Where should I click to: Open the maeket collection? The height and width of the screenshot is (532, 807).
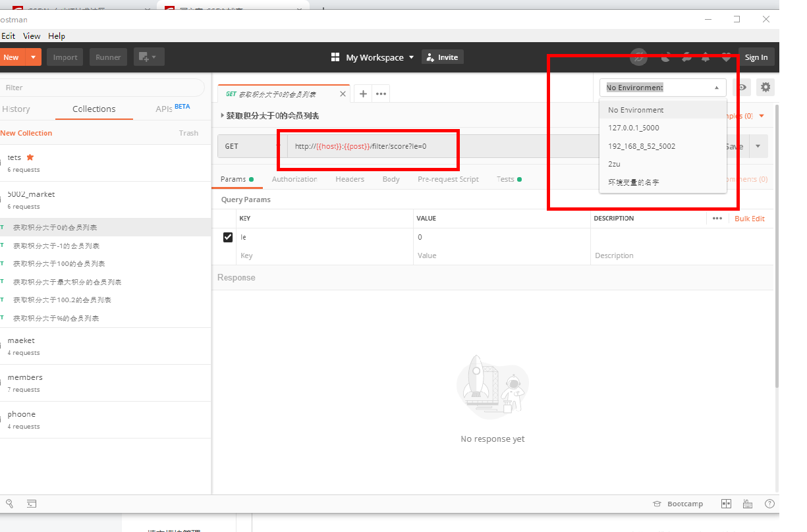pos(105,346)
